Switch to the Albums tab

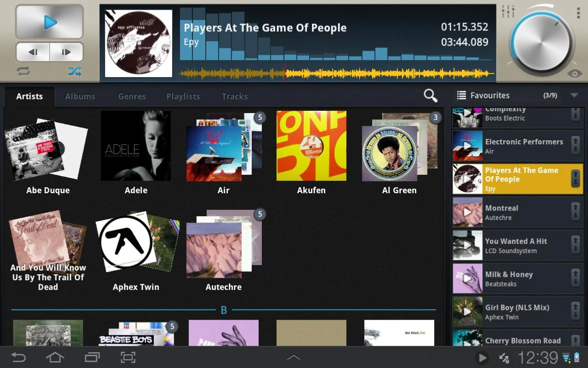pyautogui.click(x=80, y=96)
